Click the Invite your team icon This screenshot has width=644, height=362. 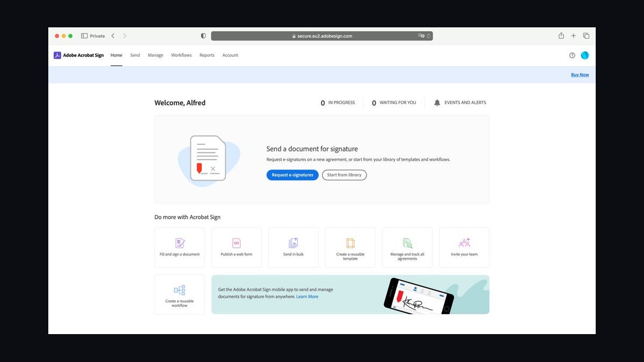(x=464, y=243)
